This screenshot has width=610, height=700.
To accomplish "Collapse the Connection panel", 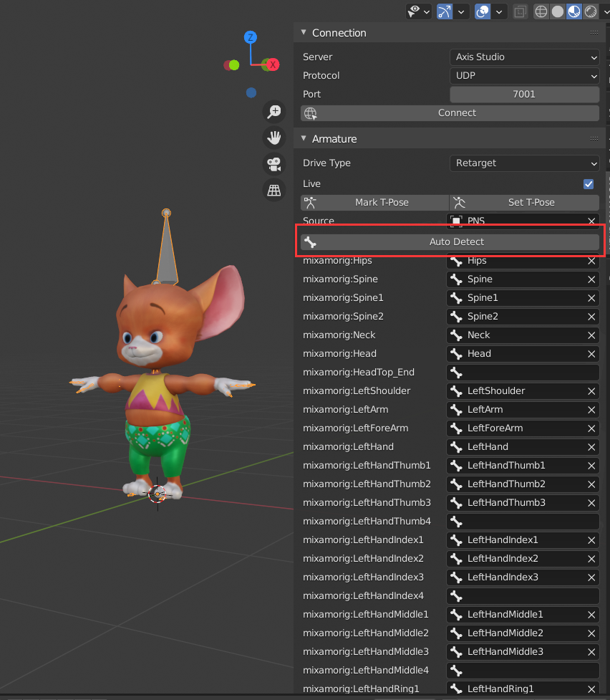I will coord(304,32).
